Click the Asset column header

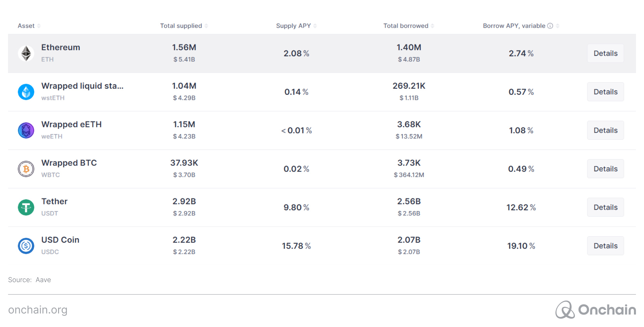(26, 26)
